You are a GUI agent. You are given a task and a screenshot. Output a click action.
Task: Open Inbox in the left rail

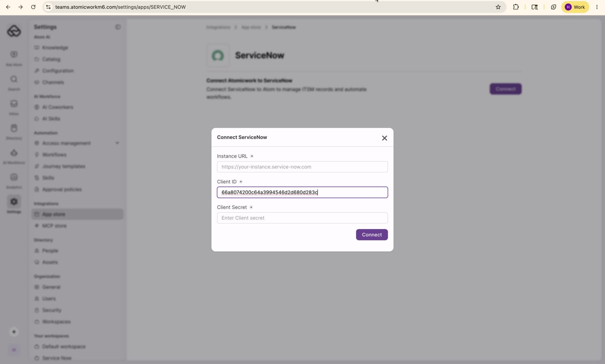click(x=14, y=107)
